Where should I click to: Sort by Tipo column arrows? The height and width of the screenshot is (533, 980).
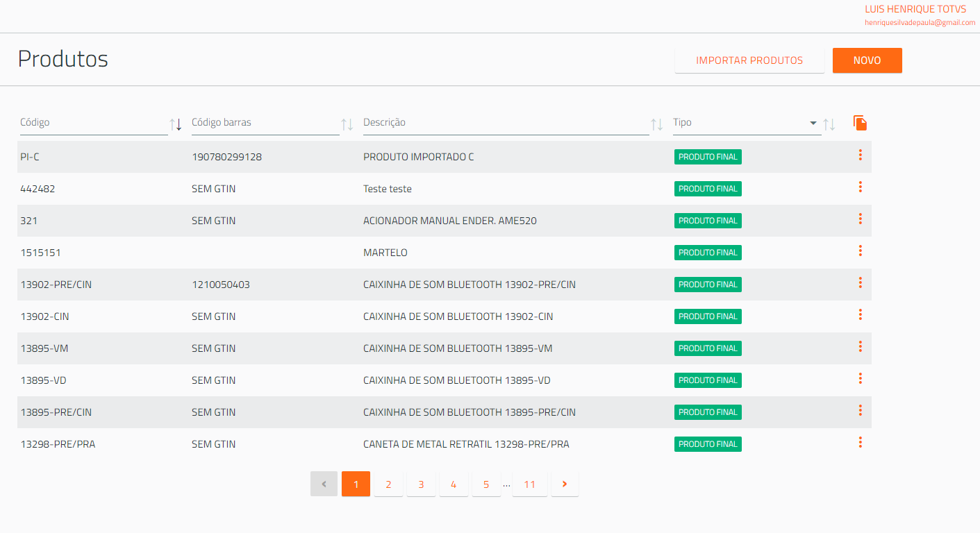tap(829, 125)
